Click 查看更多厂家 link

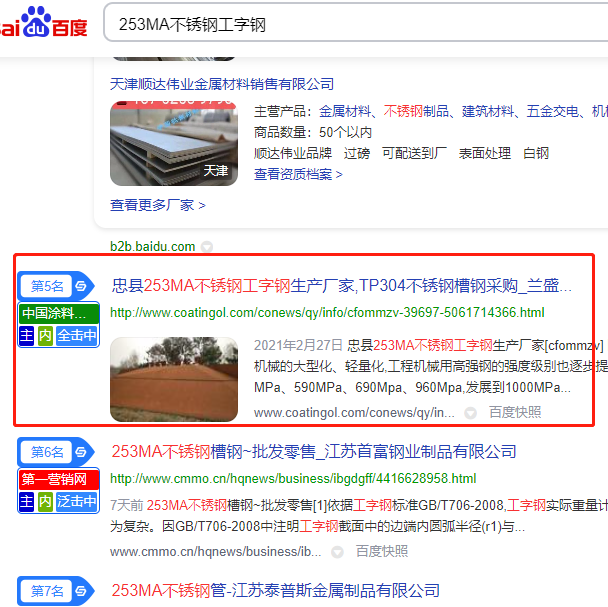click(158, 205)
